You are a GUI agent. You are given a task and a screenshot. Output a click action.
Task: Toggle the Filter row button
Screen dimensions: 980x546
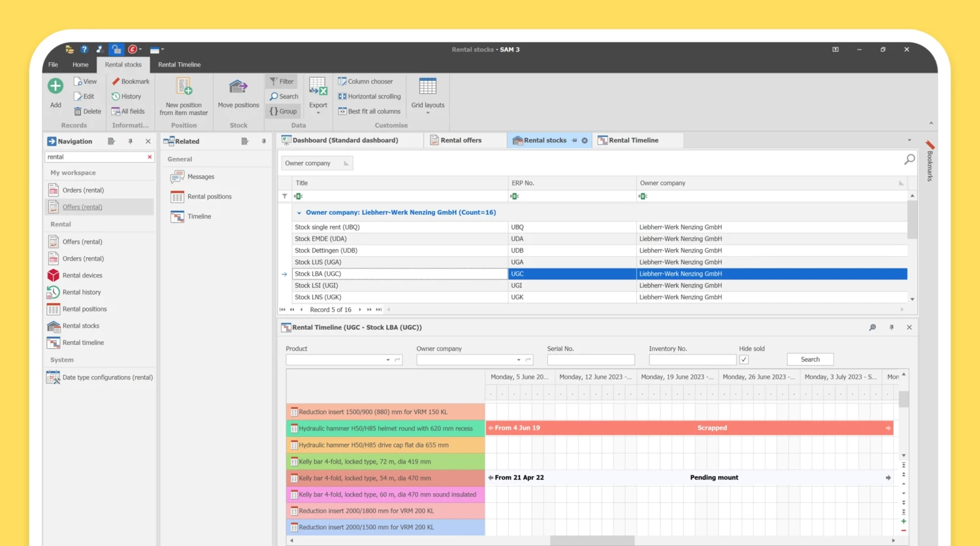[x=282, y=82]
